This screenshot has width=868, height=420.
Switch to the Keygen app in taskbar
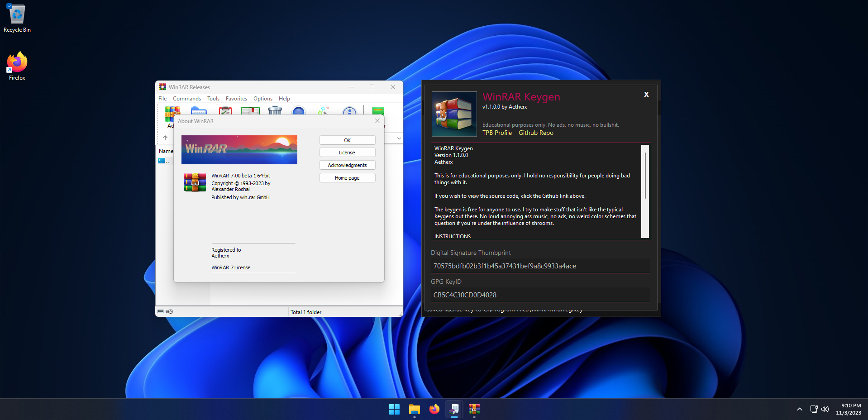point(454,409)
